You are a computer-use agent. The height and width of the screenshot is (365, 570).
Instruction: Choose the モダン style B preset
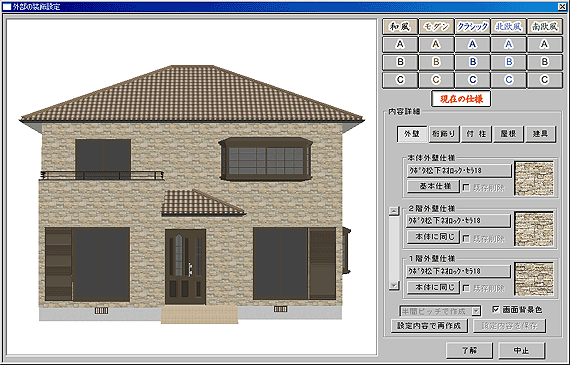pyautogui.click(x=436, y=62)
